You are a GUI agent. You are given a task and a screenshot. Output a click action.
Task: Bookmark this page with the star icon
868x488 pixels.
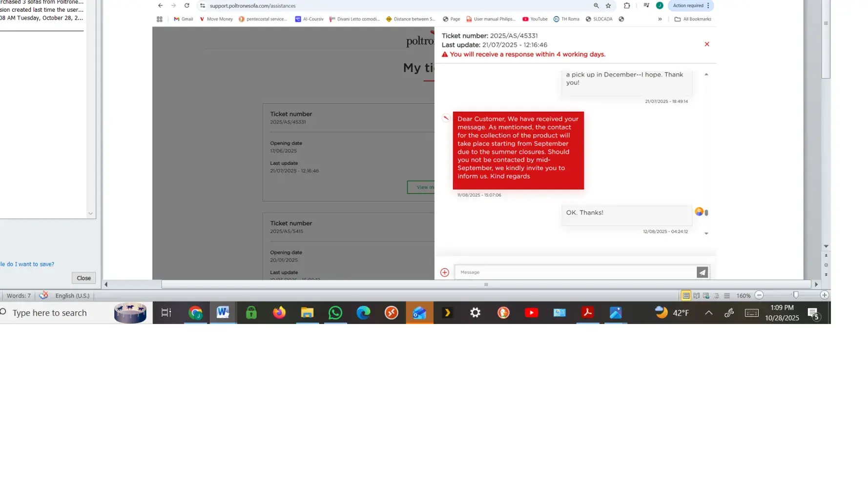pyautogui.click(x=608, y=5)
